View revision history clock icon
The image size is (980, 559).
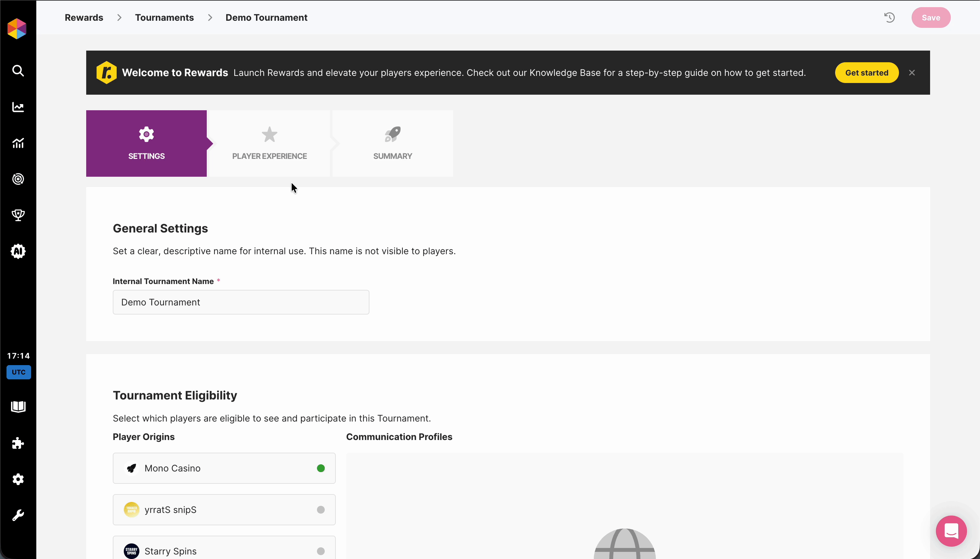[890, 18]
